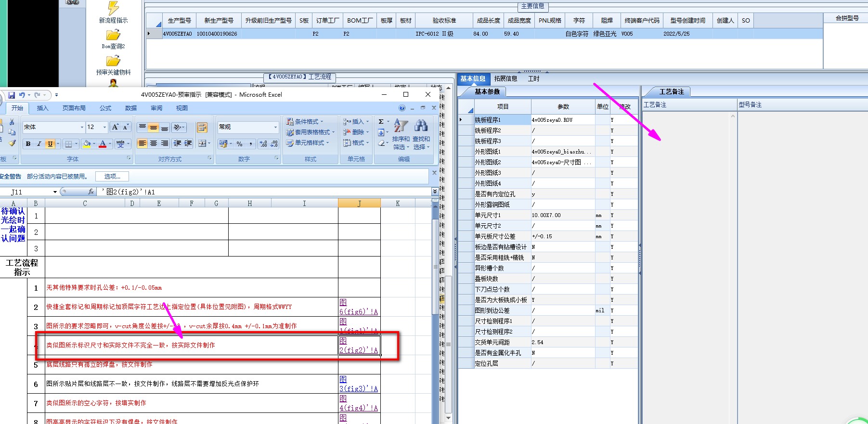Click the Copy icon in clipboard group
The width and height of the screenshot is (868, 424).
(x=12, y=132)
